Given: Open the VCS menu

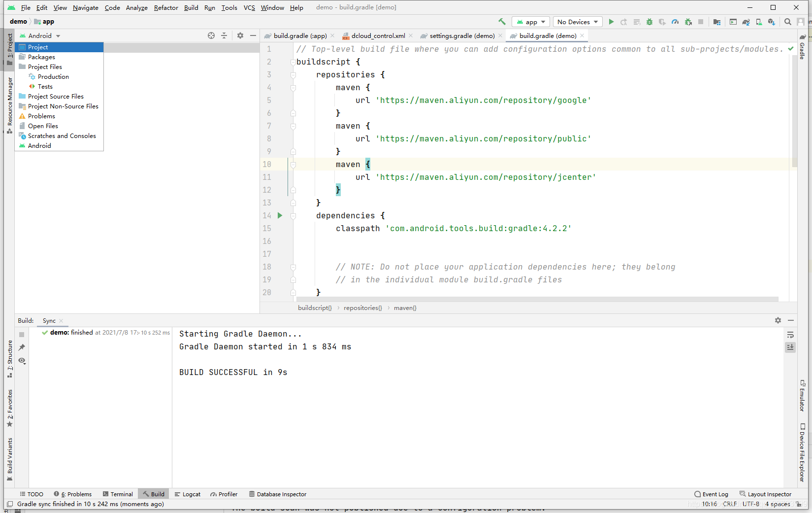Looking at the screenshot, I should pyautogui.click(x=249, y=7).
